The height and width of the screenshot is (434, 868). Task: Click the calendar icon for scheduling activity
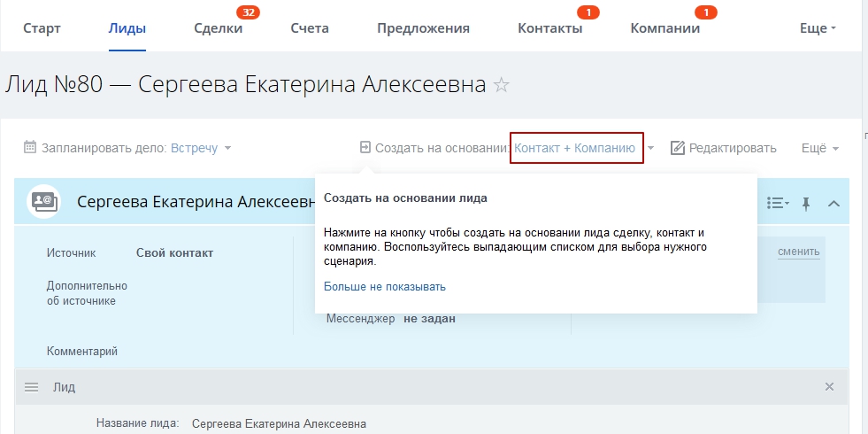click(x=30, y=148)
